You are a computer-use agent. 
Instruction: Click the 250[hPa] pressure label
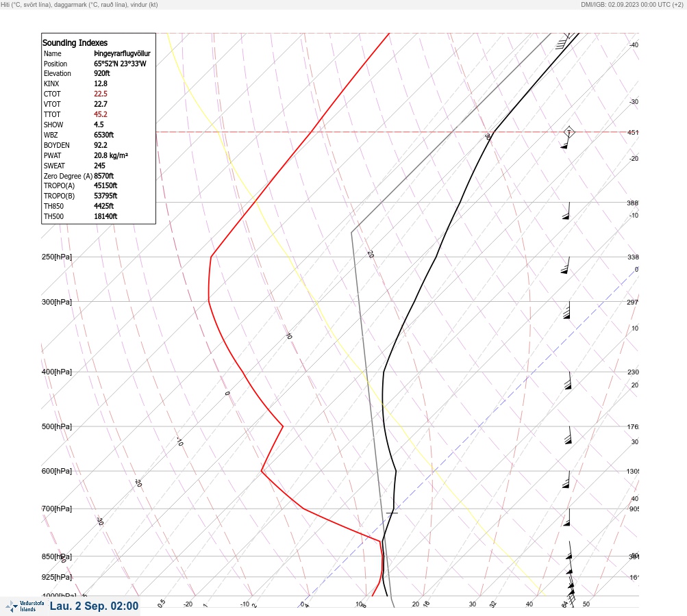point(57,257)
